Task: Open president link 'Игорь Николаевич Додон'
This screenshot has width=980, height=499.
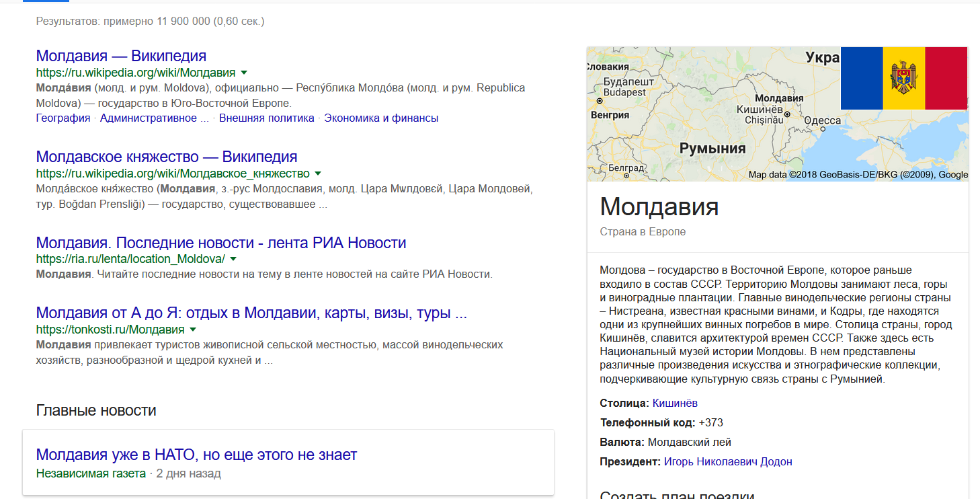Action: (728, 462)
